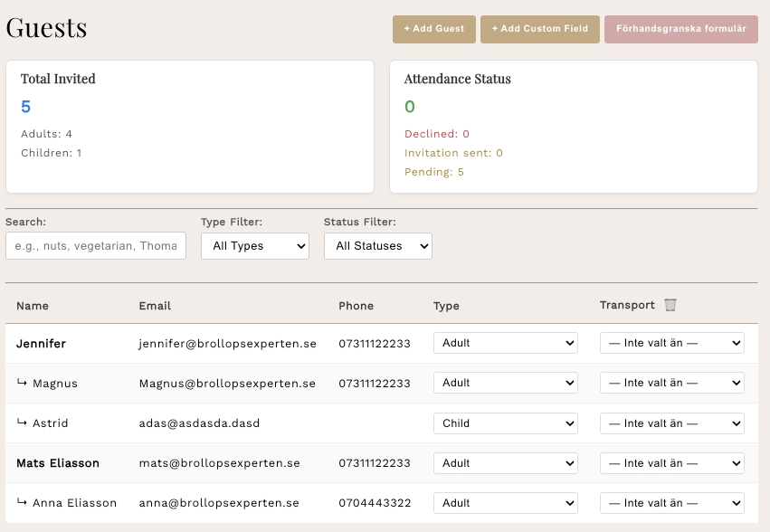Click email anna@brollopsexperten.se
Viewport: 770px width, 532px height.
(x=219, y=503)
